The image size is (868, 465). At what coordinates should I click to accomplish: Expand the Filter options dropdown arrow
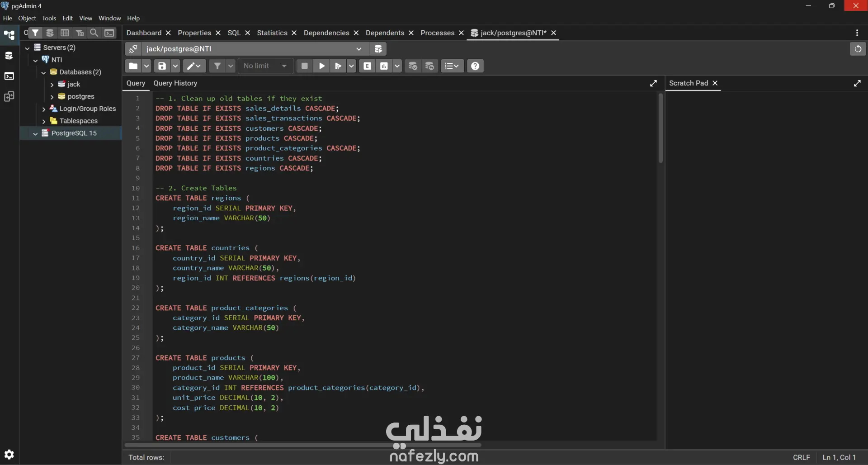click(x=231, y=66)
